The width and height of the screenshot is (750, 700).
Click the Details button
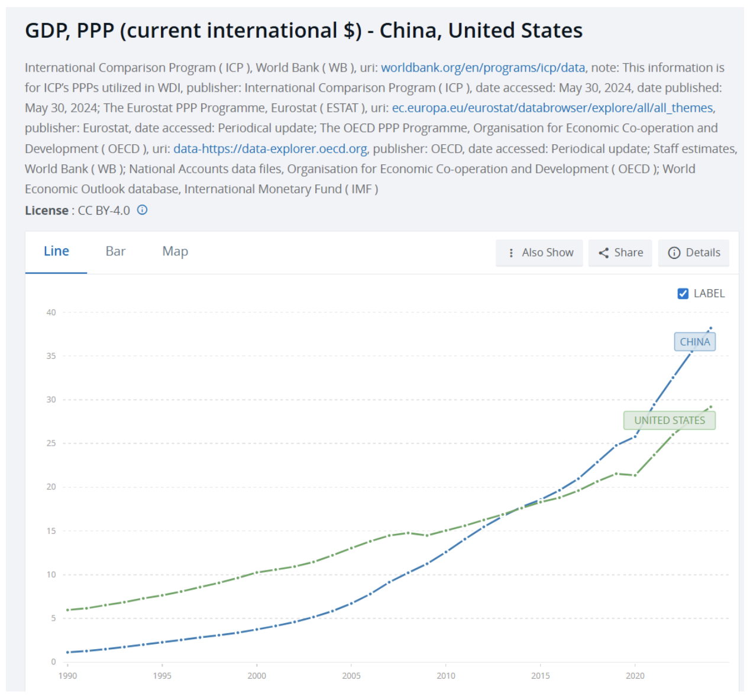693,253
